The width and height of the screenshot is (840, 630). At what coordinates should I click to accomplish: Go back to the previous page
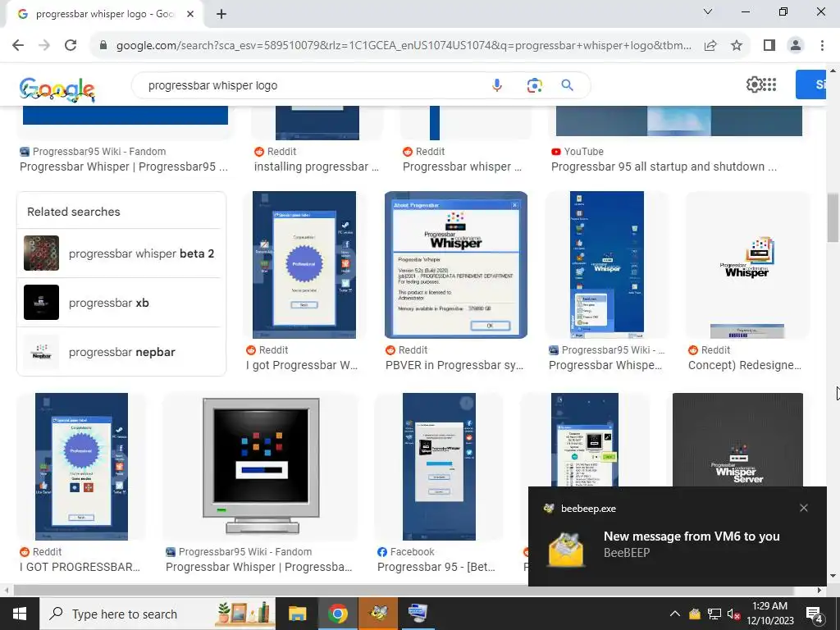coord(18,45)
